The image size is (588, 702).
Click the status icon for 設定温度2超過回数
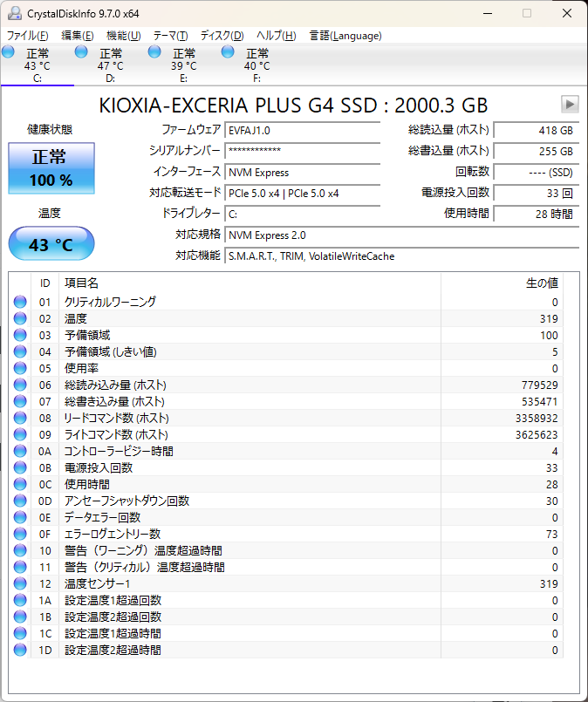[x=20, y=617]
